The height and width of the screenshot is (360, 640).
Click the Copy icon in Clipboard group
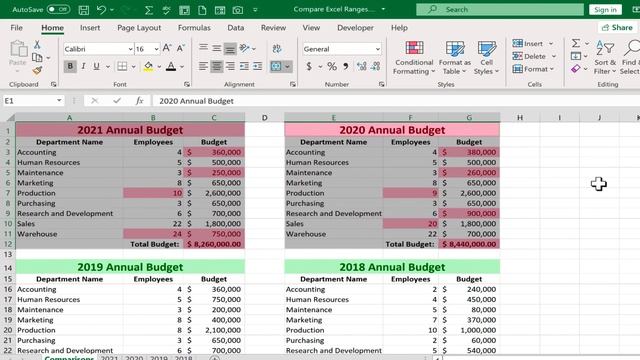[x=37, y=58]
